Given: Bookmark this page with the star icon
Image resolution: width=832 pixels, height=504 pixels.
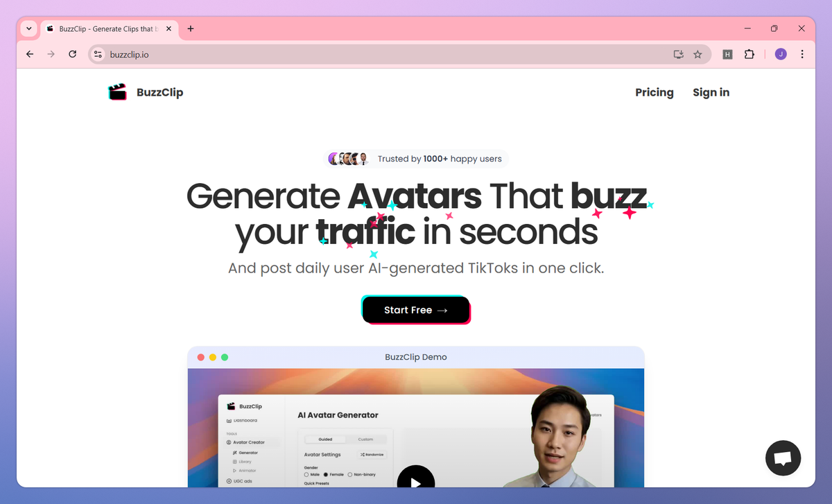Looking at the screenshot, I should 697,54.
